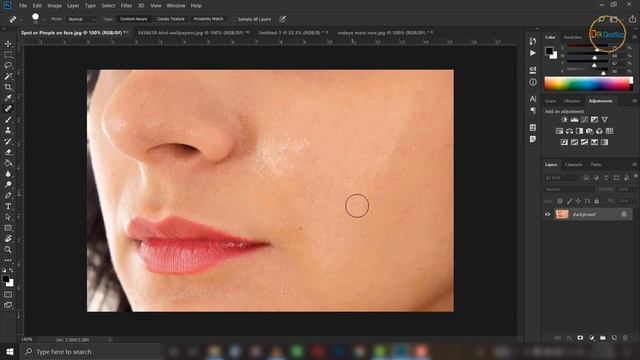The height and width of the screenshot is (360, 640).
Task: Select the Zoom tool in the toolbar
Action: coord(8,249)
